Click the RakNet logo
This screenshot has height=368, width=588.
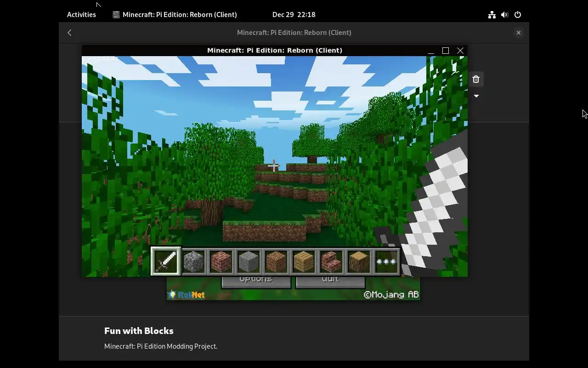coord(186,294)
